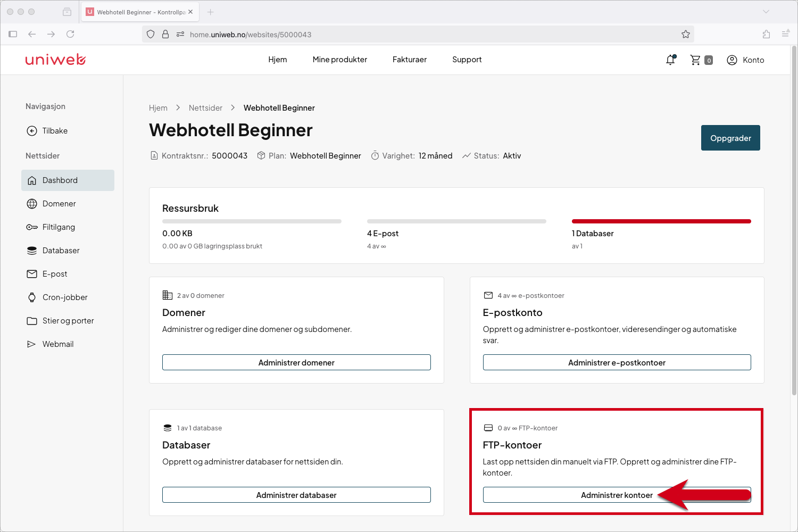This screenshot has width=798, height=532.
Task: Click the Hjem breadcrumb link
Action: pos(158,108)
